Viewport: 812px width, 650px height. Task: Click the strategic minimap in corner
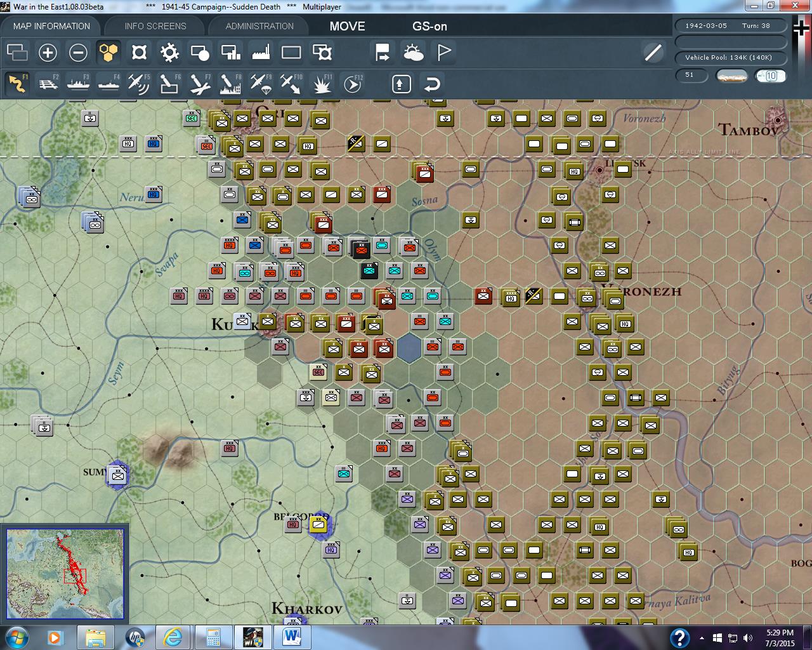pyautogui.click(x=65, y=574)
